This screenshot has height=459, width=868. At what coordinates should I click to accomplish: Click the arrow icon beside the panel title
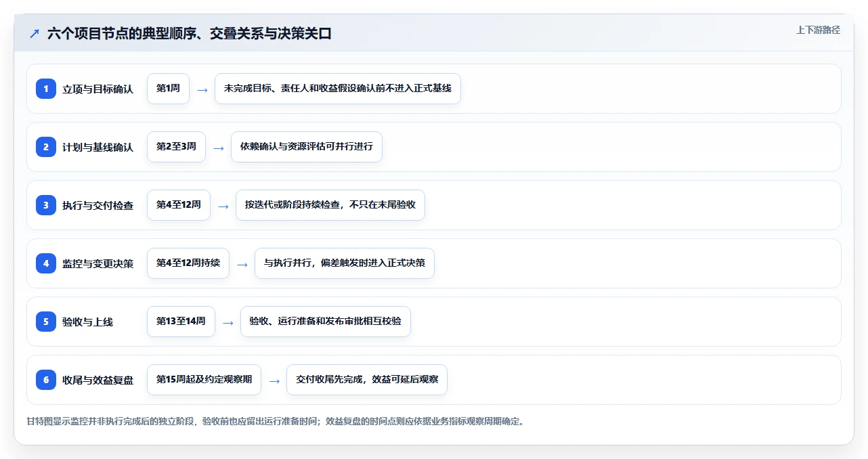click(35, 33)
